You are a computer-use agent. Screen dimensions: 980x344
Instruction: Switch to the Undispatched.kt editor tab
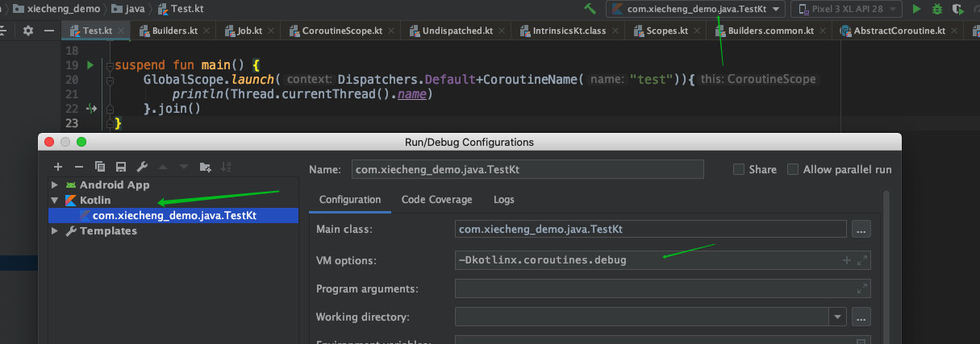(x=457, y=31)
